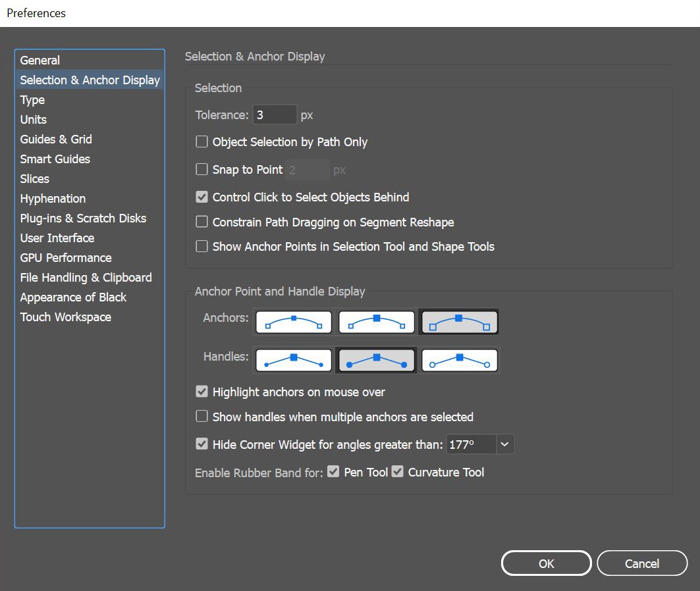The image size is (700, 591).
Task: Select the medium Anchors size option
Action: point(376,322)
